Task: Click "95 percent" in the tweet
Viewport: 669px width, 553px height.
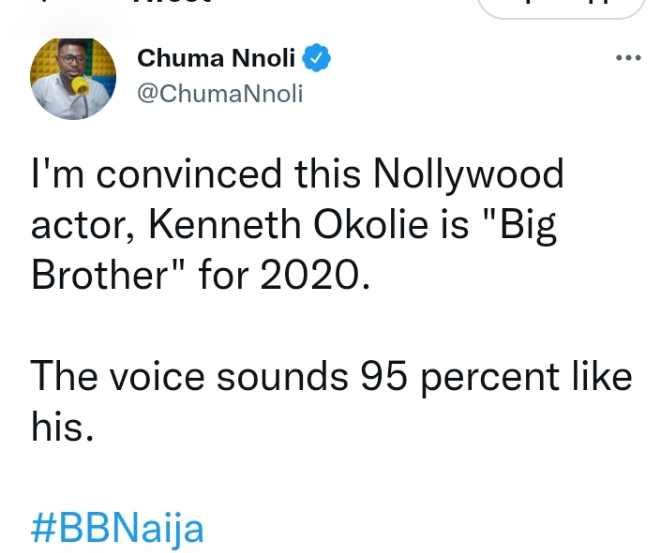Action: point(440,377)
